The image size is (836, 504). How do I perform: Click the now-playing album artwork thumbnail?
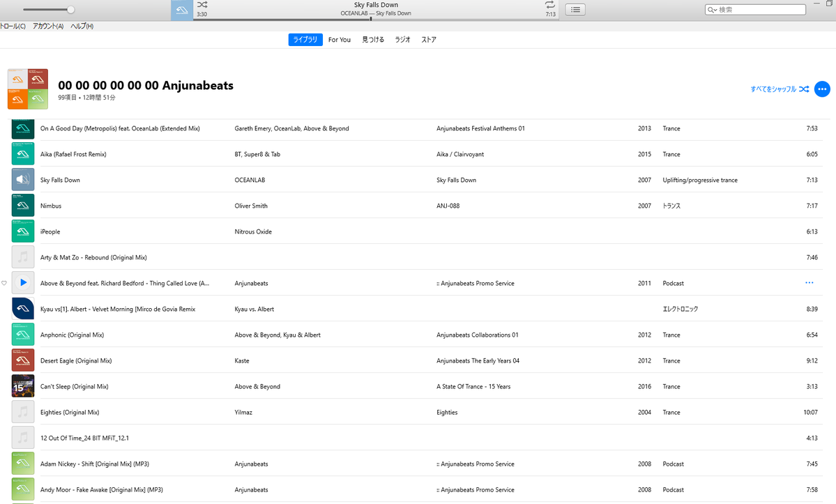[182, 10]
